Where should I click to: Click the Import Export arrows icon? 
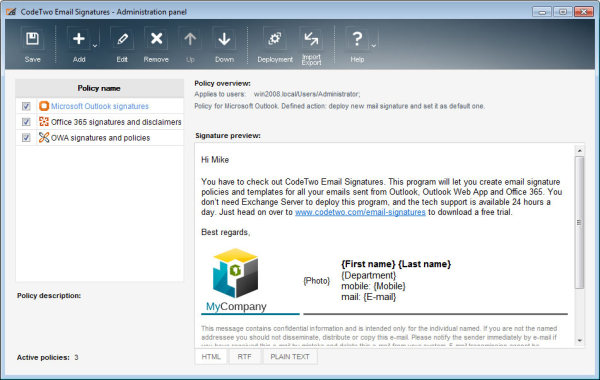(311, 39)
